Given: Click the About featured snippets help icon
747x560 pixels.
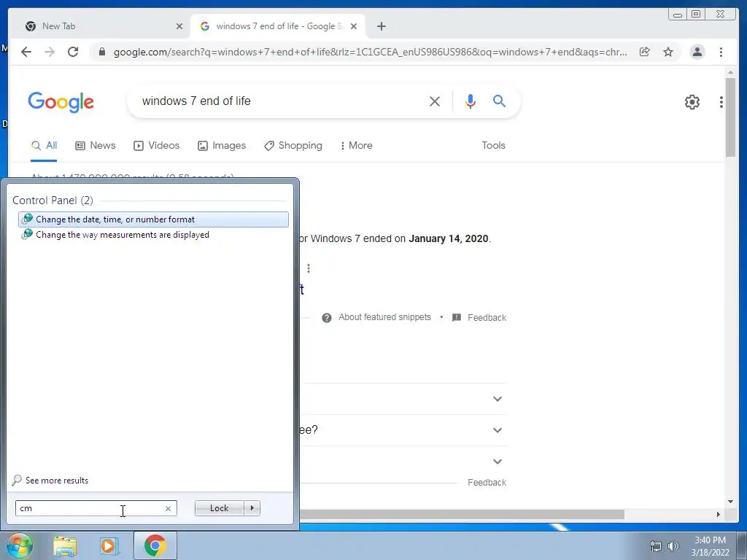Looking at the screenshot, I should pos(326,318).
